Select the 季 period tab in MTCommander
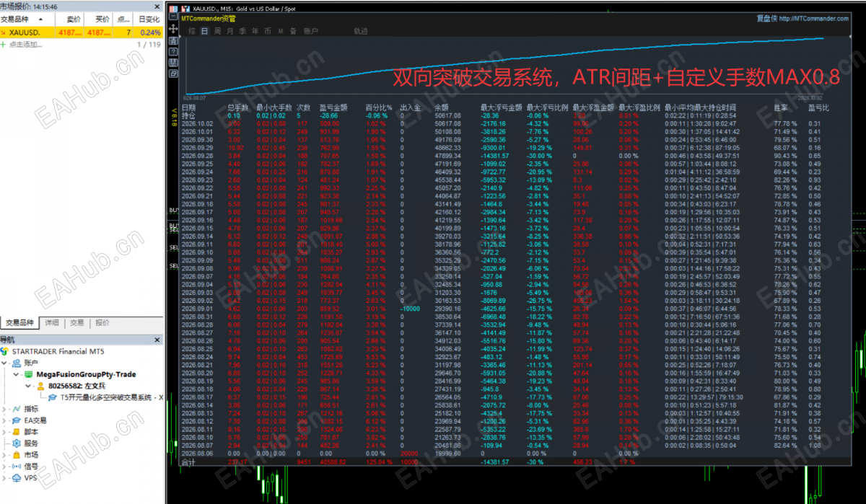The image size is (866, 504). [x=242, y=31]
